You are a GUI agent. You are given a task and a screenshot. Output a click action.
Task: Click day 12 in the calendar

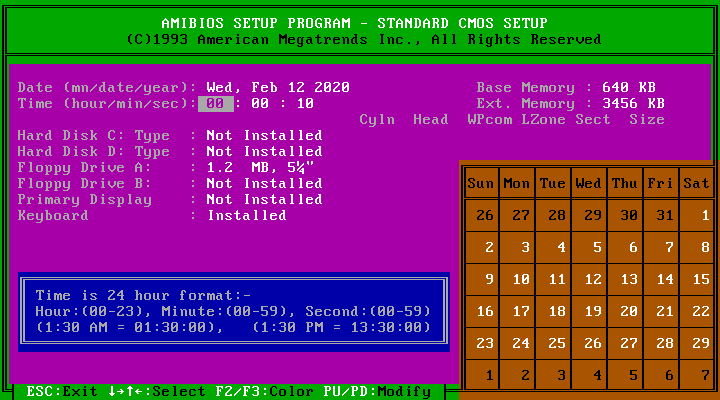[x=593, y=280]
